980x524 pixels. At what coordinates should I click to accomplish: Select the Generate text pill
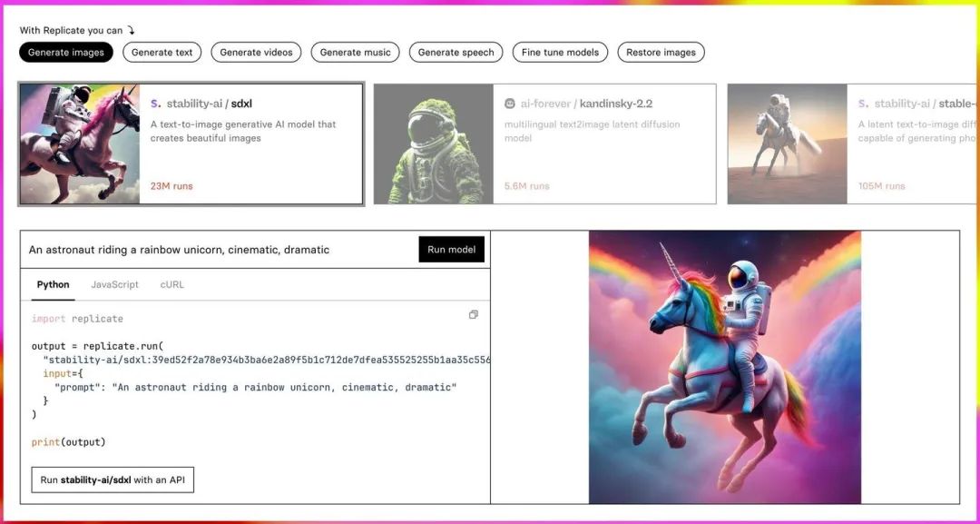coord(162,53)
